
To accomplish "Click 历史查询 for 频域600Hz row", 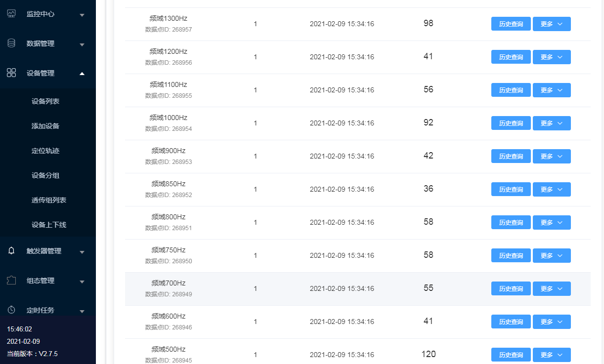I will [x=511, y=322].
